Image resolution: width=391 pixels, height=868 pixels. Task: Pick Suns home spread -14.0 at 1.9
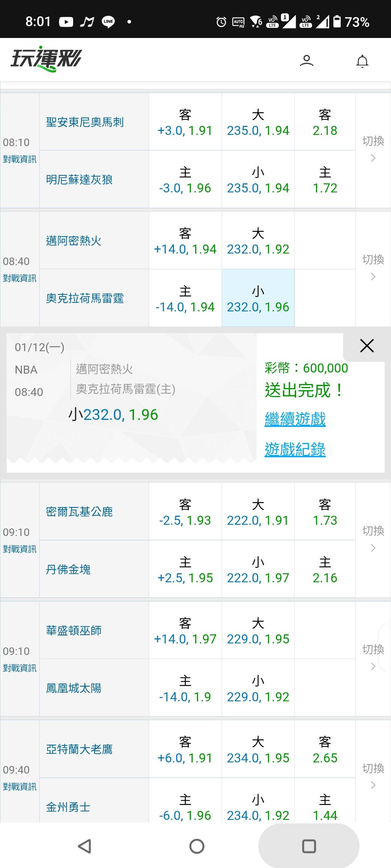(x=185, y=688)
